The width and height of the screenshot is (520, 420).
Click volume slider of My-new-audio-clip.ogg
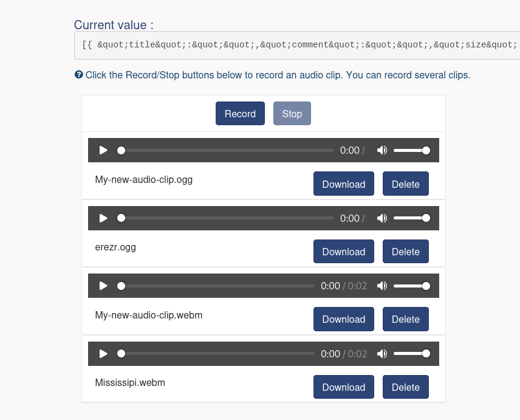(x=411, y=150)
